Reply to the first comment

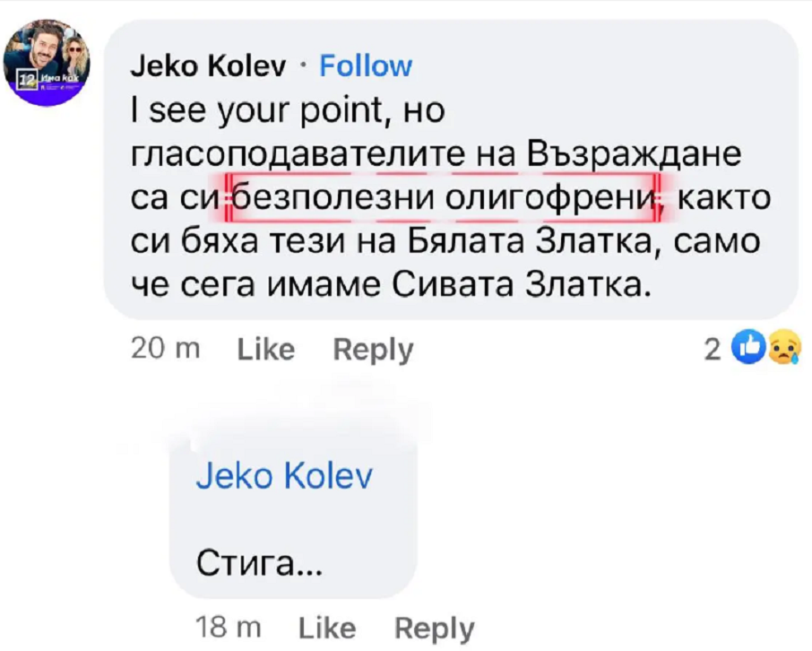373,350
